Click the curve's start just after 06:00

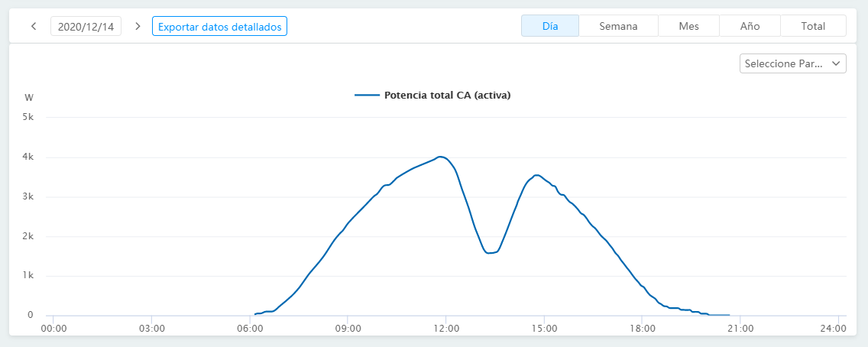point(257,313)
